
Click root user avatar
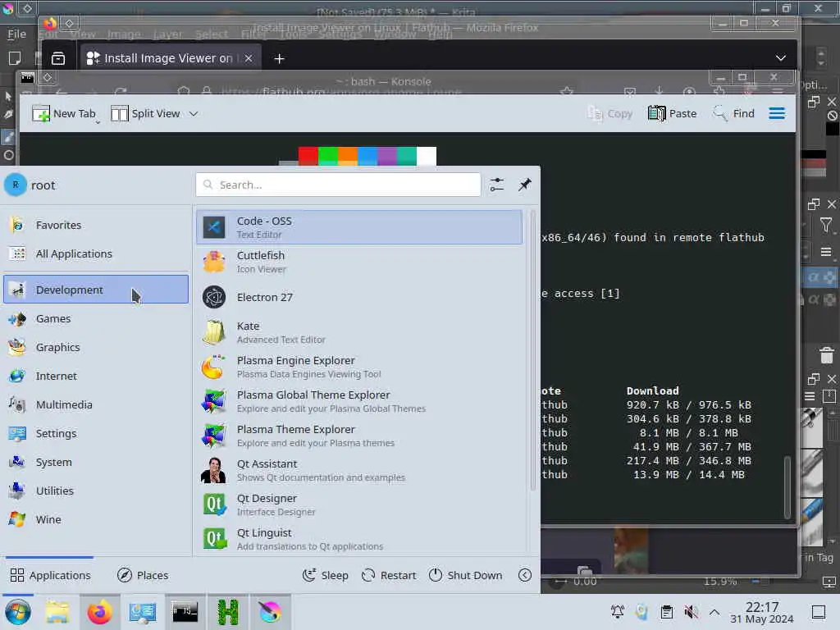click(15, 185)
